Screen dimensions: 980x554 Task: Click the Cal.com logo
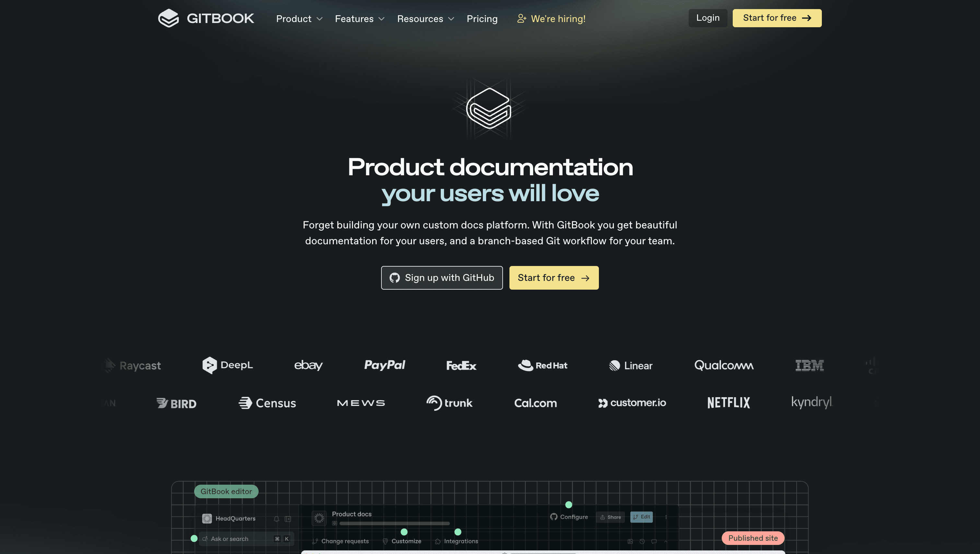(535, 403)
